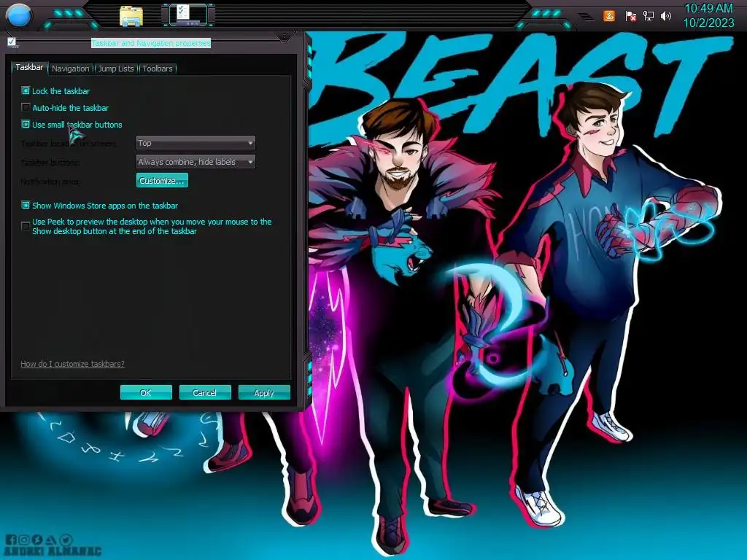
Task: Click the dialog title bar checklist icon
Action: point(12,42)
